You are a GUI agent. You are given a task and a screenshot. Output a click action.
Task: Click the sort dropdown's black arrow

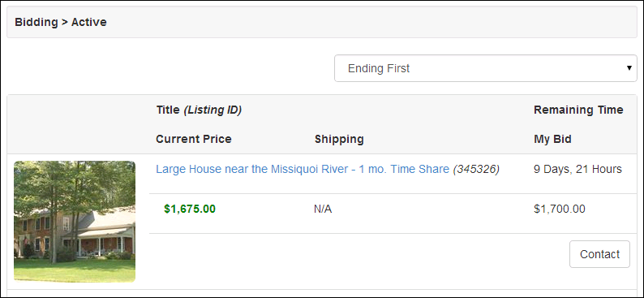[x=629, y=68]
